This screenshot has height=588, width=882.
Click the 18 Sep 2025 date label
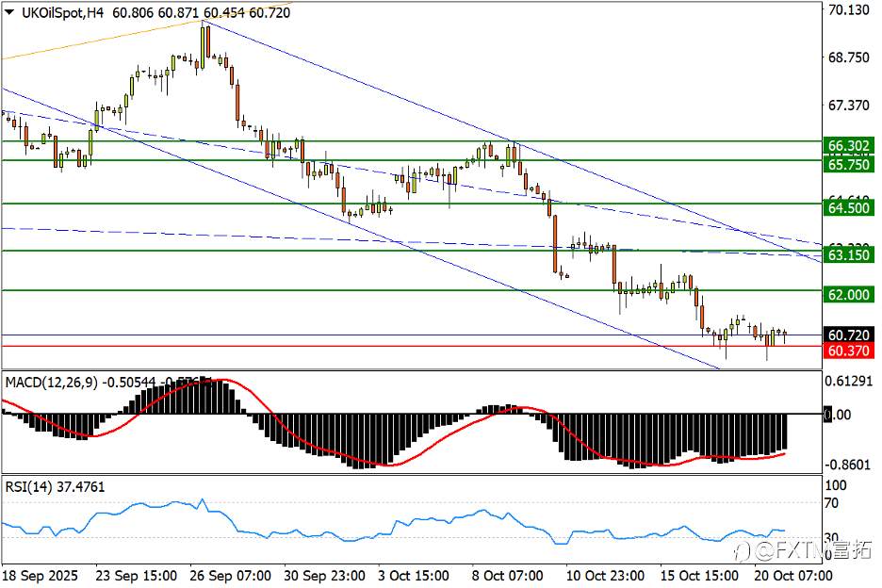(x=41, y=576)
